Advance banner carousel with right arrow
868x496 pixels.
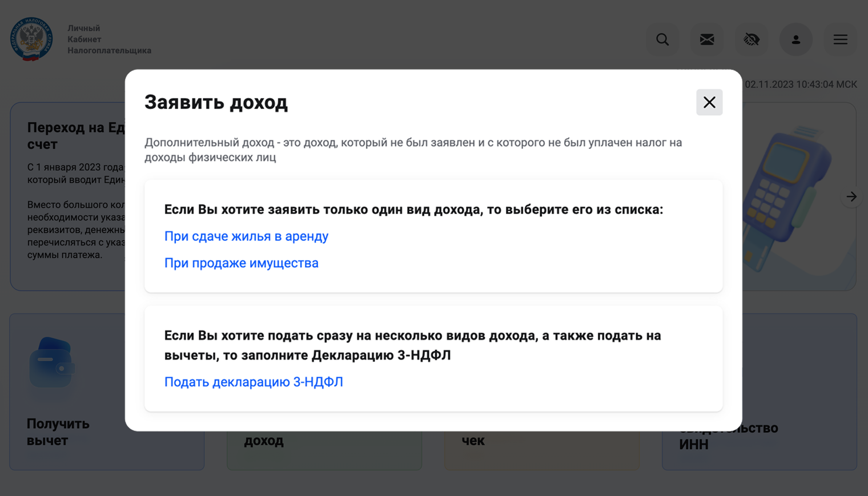click(x=851, y=196)
